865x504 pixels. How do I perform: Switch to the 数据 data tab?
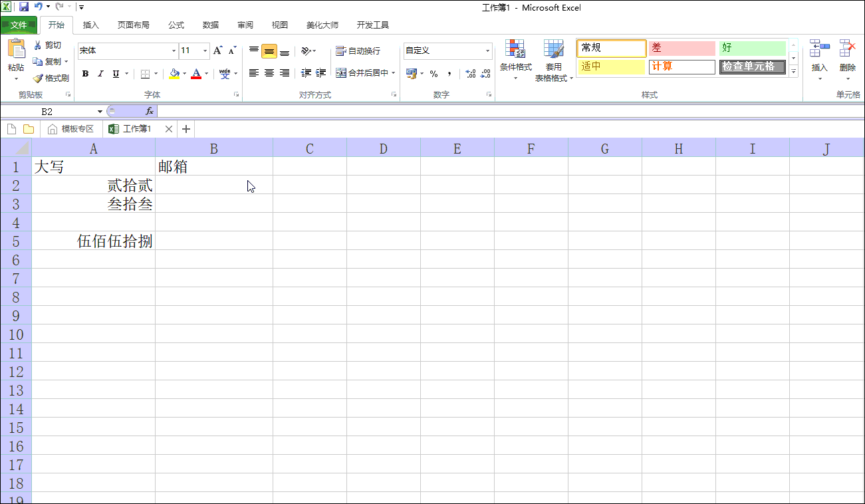tap(211, 25)
